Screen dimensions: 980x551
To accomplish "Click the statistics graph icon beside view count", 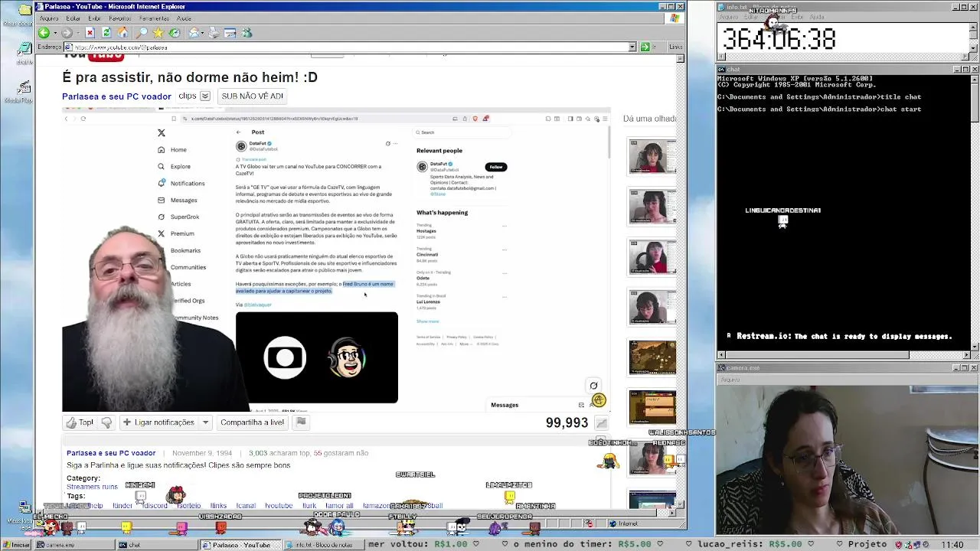I will click(602, 422).
